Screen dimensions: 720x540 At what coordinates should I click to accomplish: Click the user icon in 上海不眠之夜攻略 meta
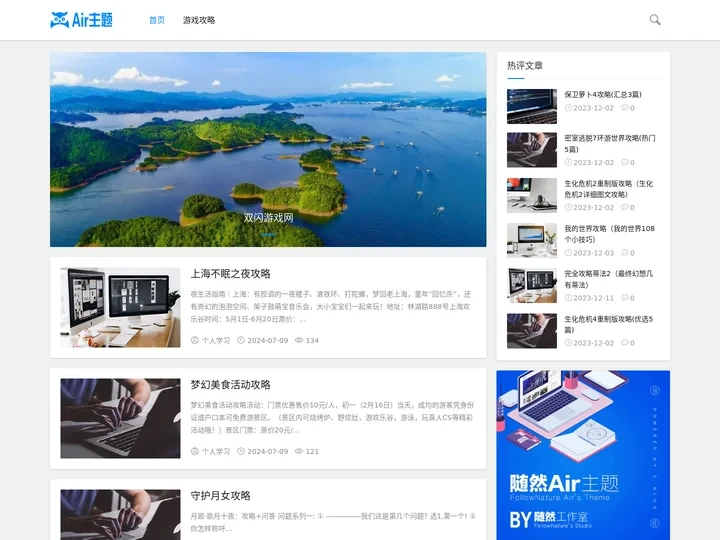click(x=195, y=340)
